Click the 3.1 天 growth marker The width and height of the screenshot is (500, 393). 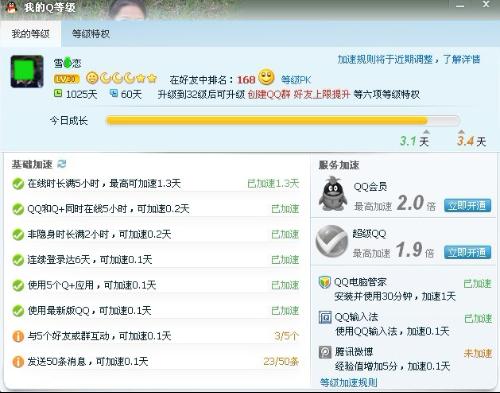[x=414, y=141]
